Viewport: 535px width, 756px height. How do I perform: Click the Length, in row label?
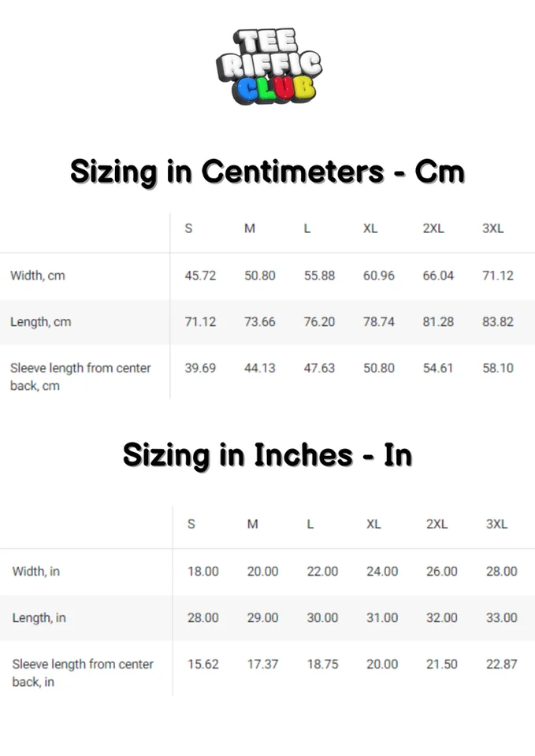pos(39,617)
